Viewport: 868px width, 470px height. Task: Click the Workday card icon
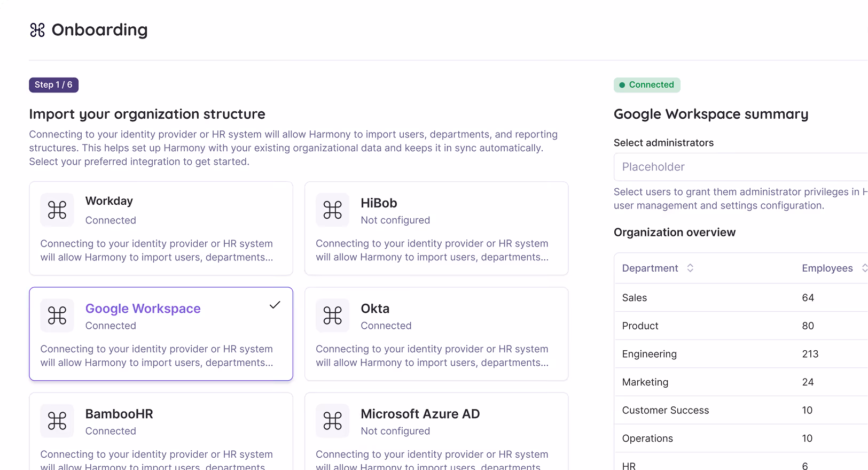click(57, 210)
